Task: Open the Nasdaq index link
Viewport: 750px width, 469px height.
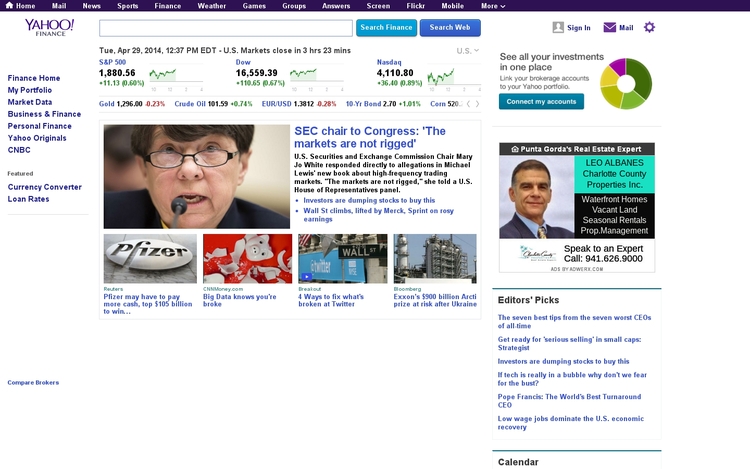Action: click(389, 62)
